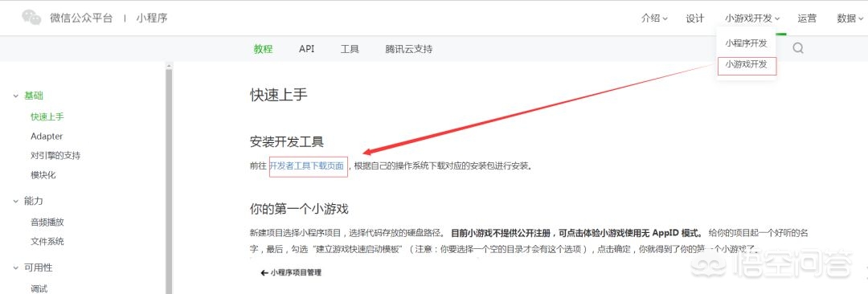Image resolution: width=868 pixels, height=294 pixels.
Task: Click the 快速上手 page heading
Action: click(278, 95)
